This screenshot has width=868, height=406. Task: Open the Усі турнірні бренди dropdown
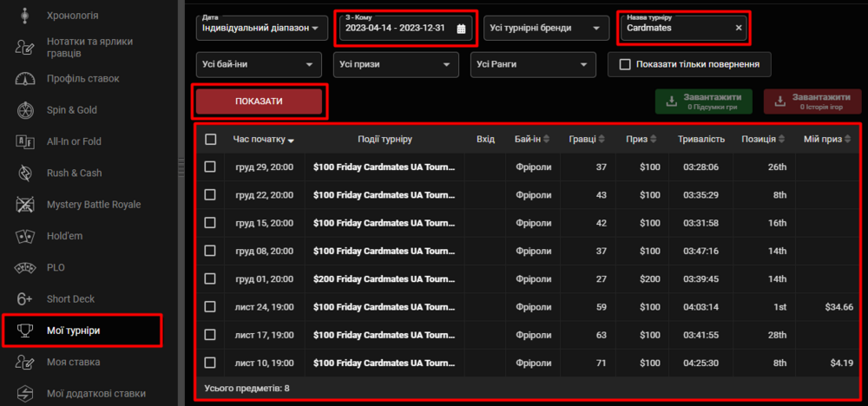(546, 28)
